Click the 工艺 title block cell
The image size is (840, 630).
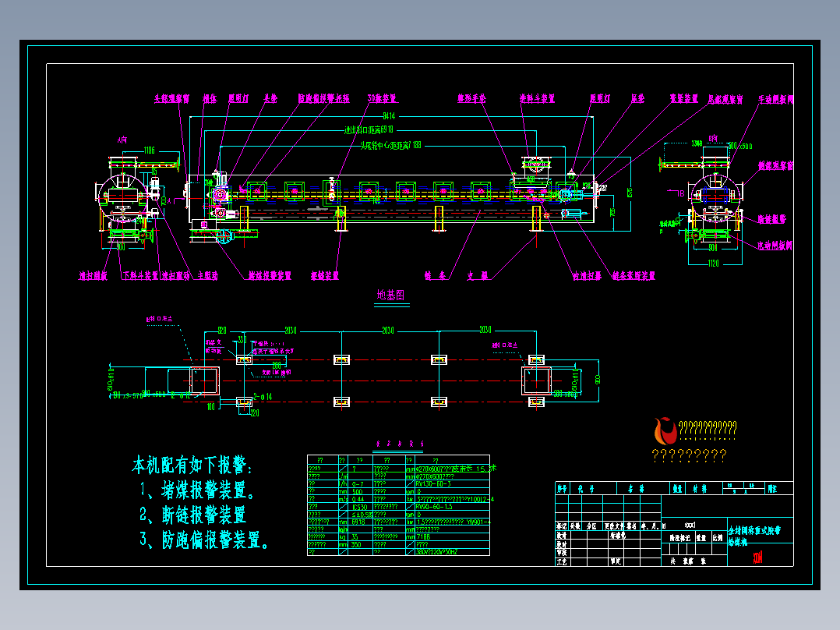tap(561, 562)
